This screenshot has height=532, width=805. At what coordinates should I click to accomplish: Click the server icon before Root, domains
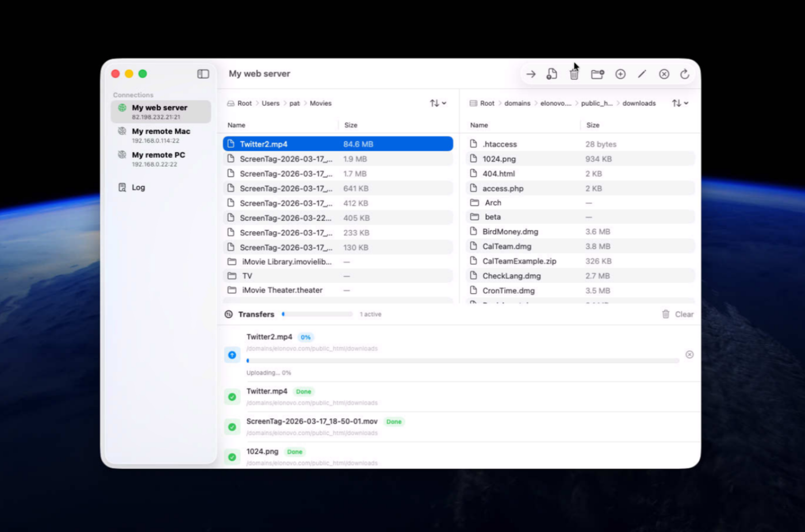(473, 104)
